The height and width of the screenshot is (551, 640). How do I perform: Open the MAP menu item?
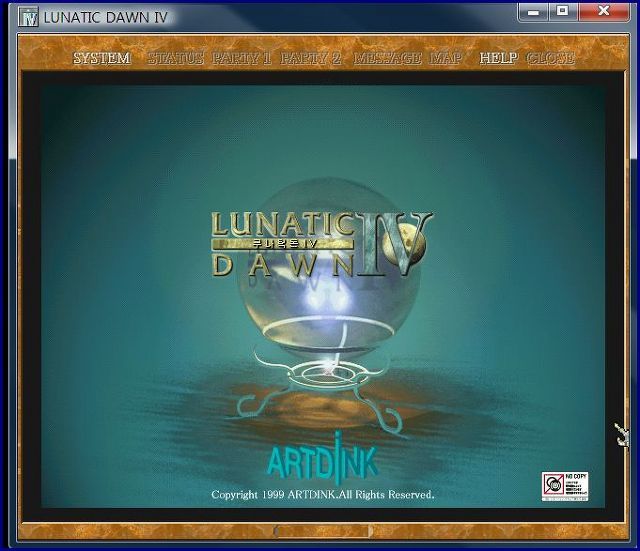pos(446,58)
